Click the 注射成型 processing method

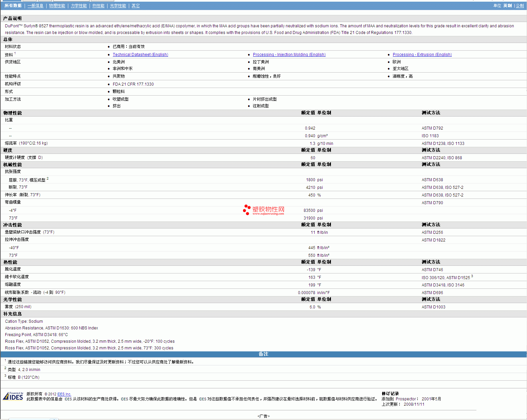coord(261,106)
